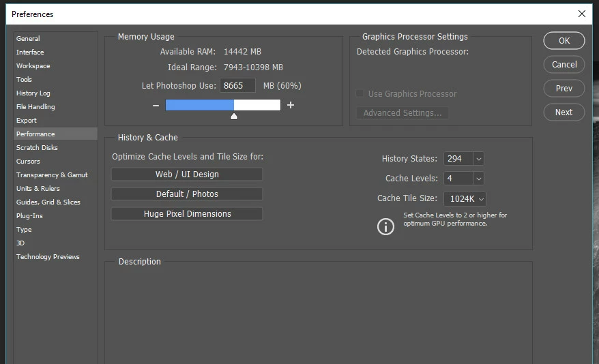Viewport: 599px width, 364px height.
Task: Choose Default / Photos cache preset
Action: (x=187, y=194)
